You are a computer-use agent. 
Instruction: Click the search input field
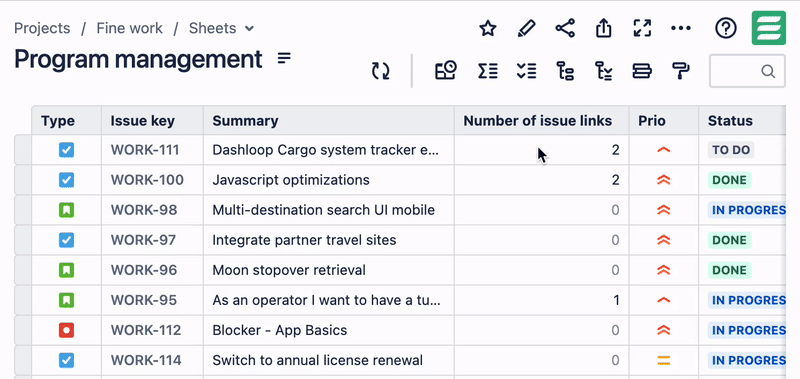(x=747, y=71)
